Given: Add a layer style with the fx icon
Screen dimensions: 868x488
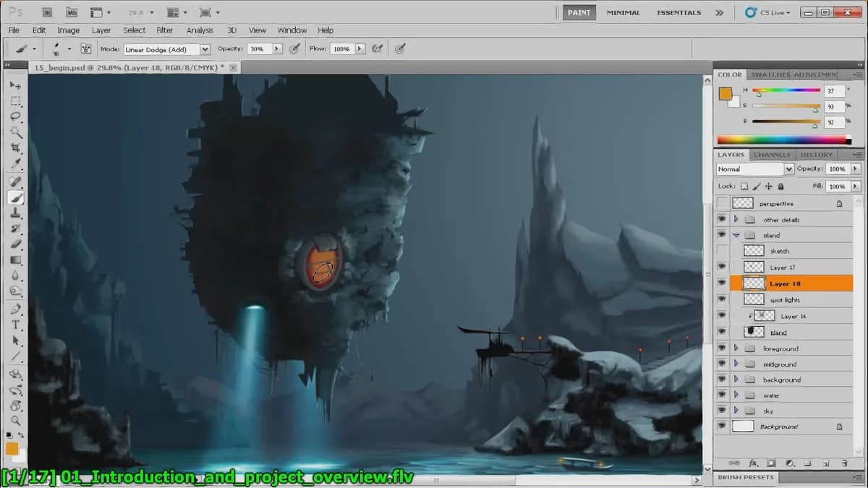Looking at the screenshot, I should [x=753, y=463].
